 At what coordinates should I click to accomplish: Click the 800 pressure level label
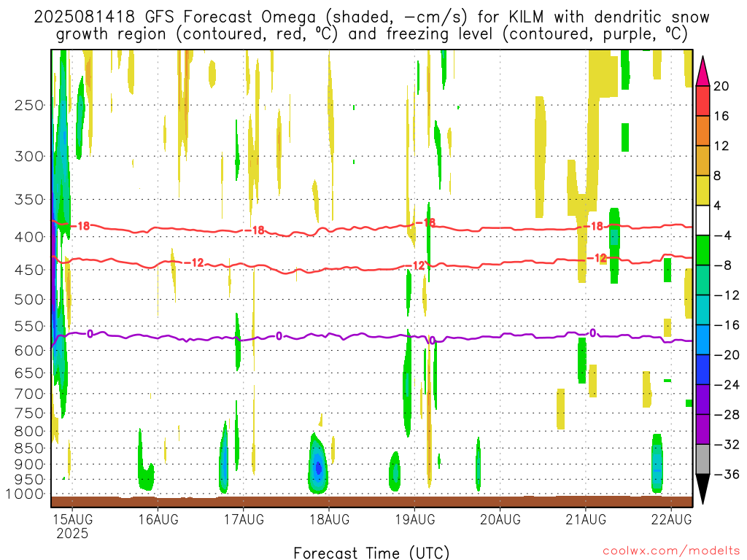click(29, 432)
